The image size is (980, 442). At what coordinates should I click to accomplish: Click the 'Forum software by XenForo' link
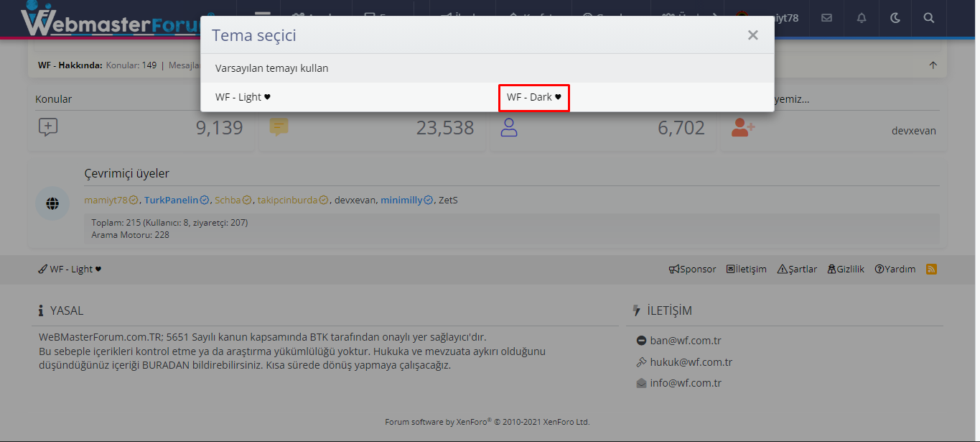487,422
